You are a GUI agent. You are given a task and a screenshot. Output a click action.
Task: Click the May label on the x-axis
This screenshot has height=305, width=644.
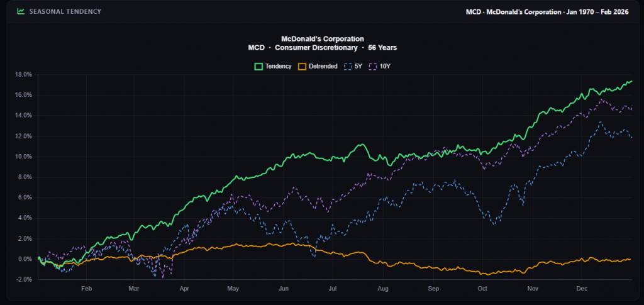point(233,288)
